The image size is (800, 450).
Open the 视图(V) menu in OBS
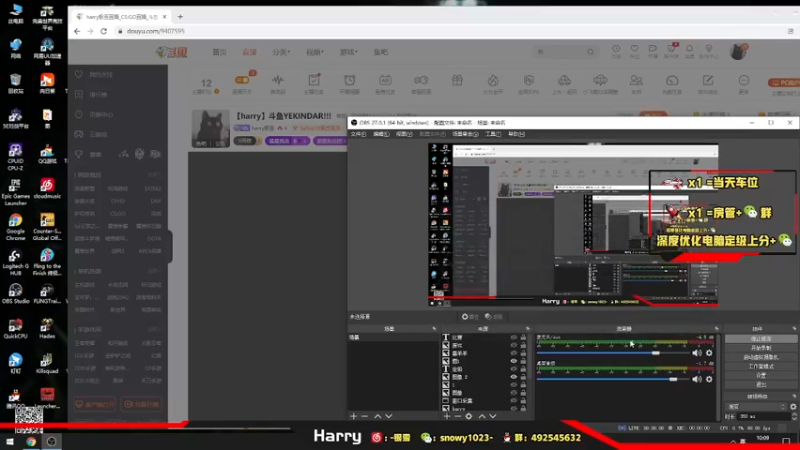(x=404, y=134)
